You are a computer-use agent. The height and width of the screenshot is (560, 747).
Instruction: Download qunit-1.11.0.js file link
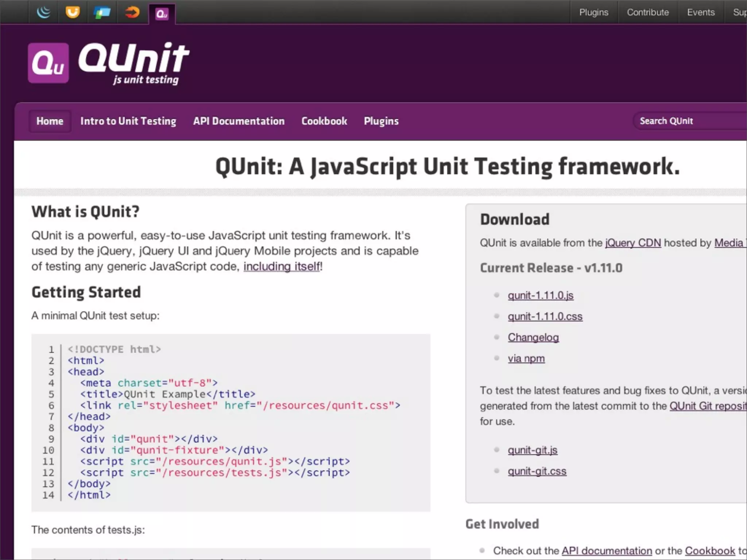pos(540,295)
